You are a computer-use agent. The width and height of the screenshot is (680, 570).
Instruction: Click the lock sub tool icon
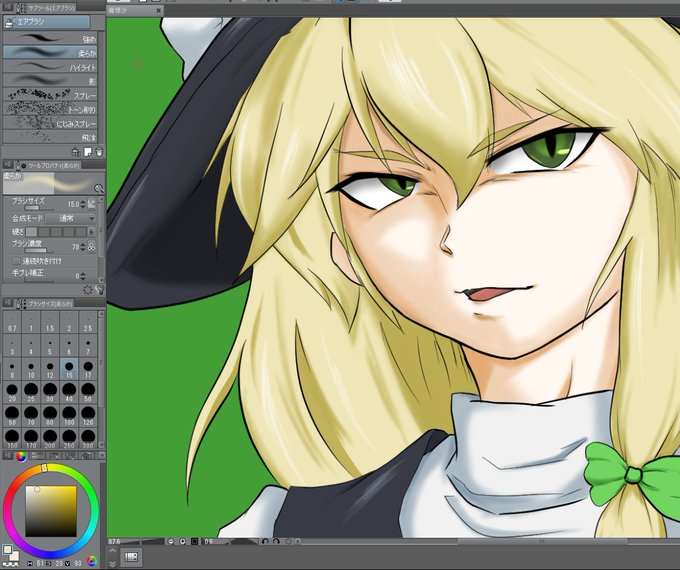pos(75,151)
